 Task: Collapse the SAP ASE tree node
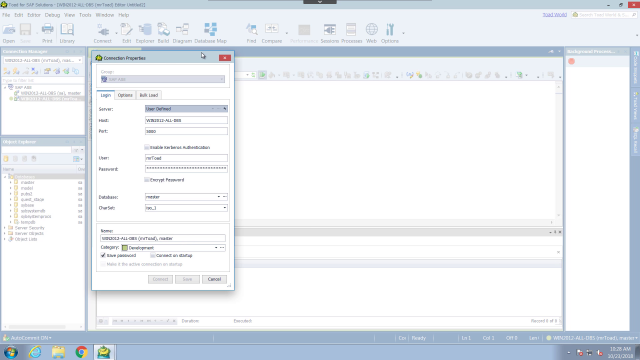[5, 87]
